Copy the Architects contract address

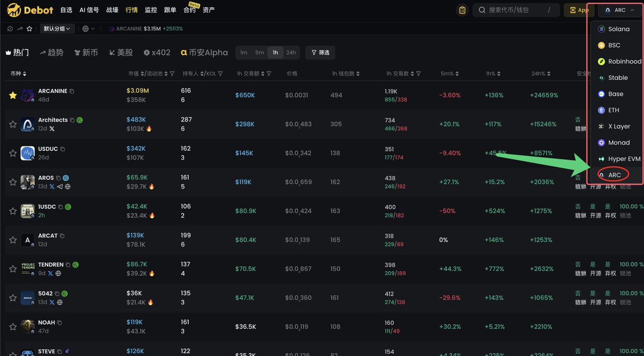coord(72,120)
